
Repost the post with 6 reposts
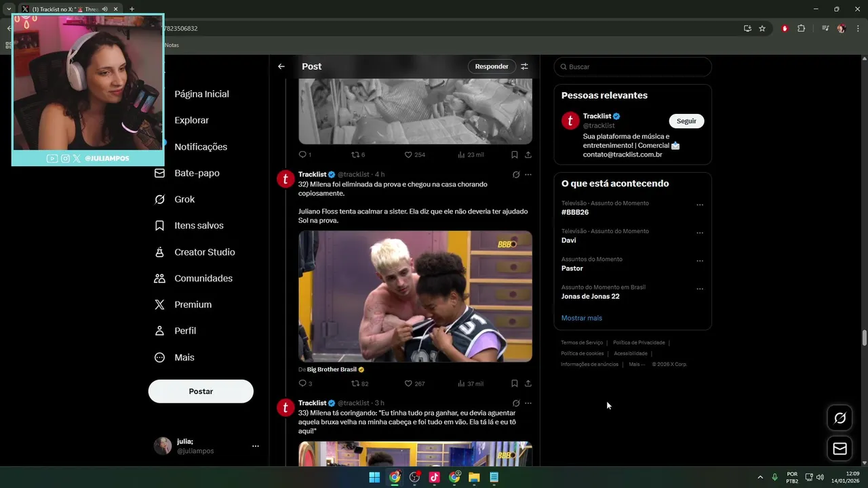358,155
